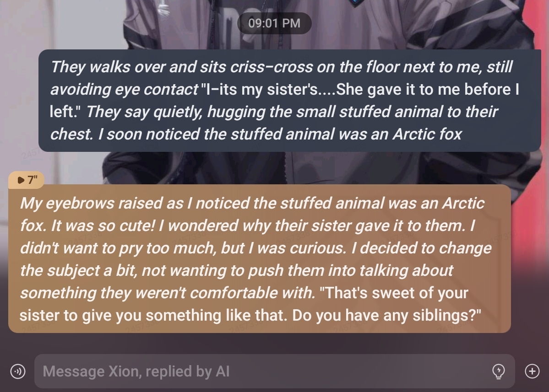Click empty area below the AI reply
Viewport: 549px width, 392px height.
275,344
